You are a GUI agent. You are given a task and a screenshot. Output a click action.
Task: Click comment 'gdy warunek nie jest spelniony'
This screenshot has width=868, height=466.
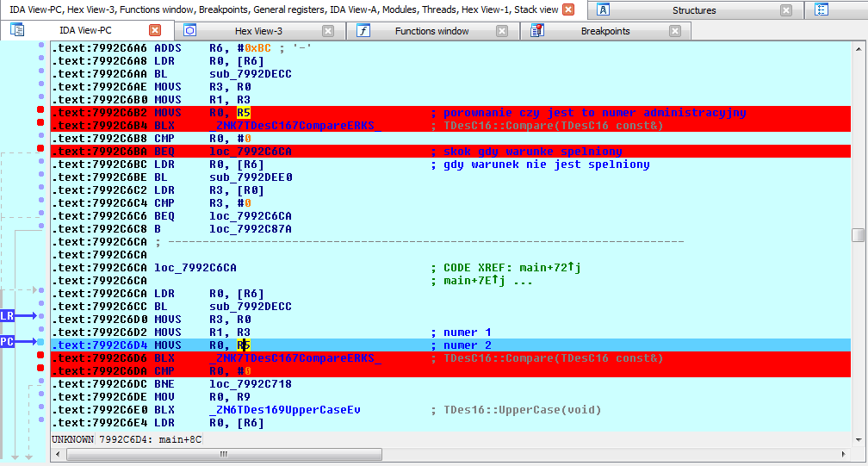tap(546, 165)
